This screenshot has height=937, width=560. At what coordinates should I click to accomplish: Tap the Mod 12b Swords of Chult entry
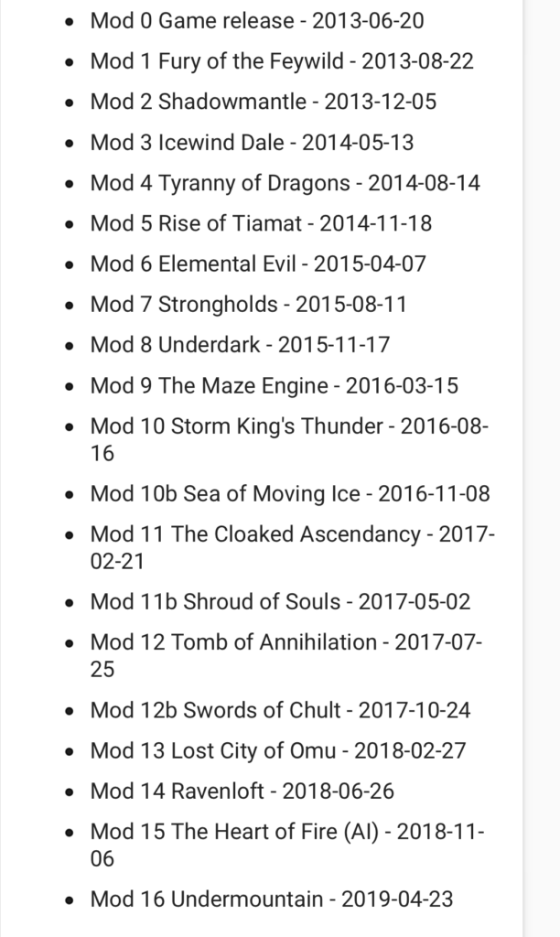coord(280,709)
